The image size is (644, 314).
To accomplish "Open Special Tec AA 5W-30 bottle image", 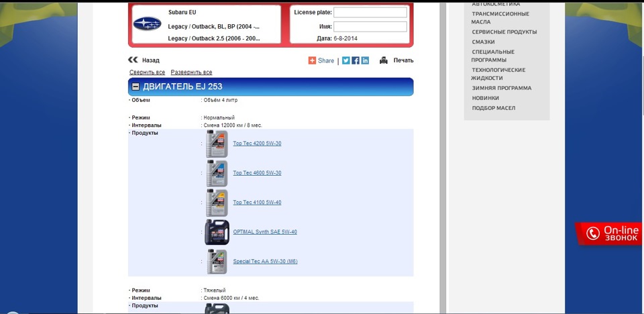I will click(x=217, y=262).
